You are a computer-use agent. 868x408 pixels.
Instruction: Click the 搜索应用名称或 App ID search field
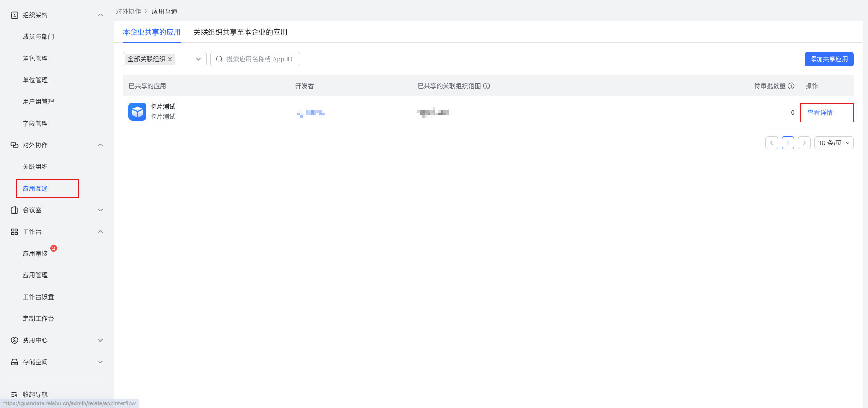259,59
